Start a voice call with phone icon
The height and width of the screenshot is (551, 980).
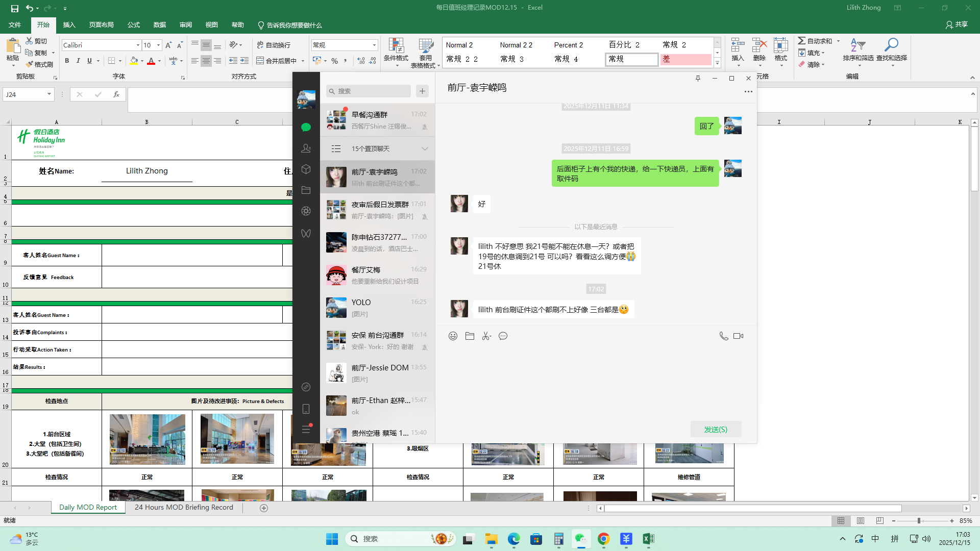[723, 336]
